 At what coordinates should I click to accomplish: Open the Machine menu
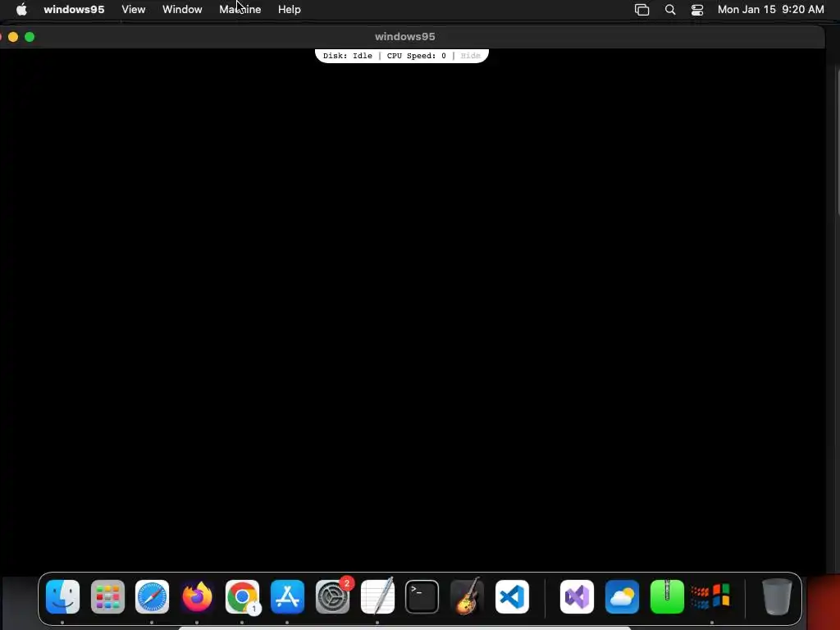240,10
